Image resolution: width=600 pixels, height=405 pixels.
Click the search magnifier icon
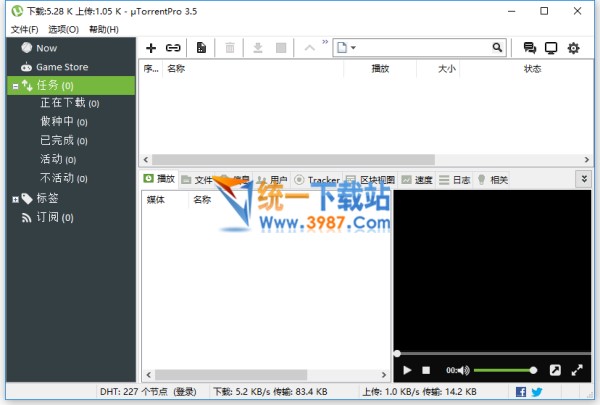[x=497, y=47]
